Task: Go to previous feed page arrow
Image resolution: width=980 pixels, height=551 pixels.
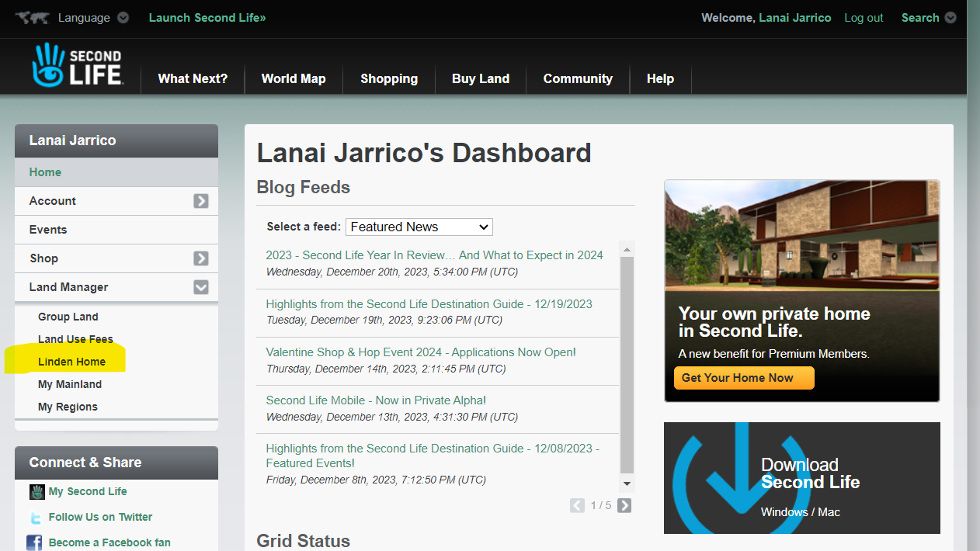Action: [577, 506]
